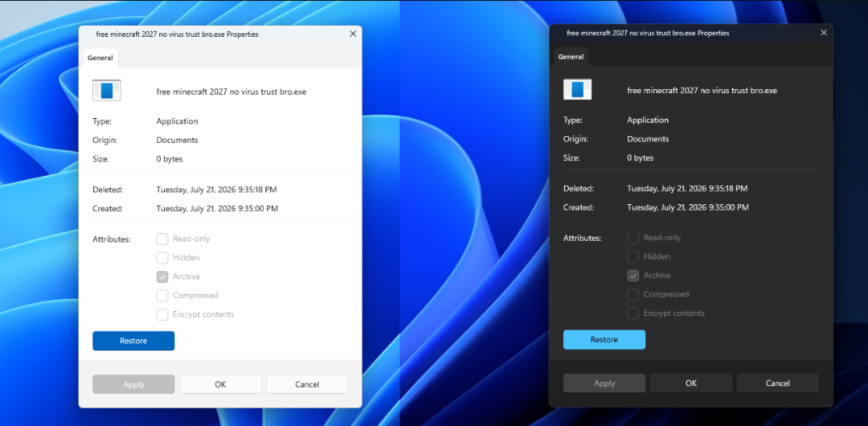Viewport: 868px width, 426px height.
Task: Click Deleted date 9:35:18 PM in dark window
Action: (x=687, y=189)
